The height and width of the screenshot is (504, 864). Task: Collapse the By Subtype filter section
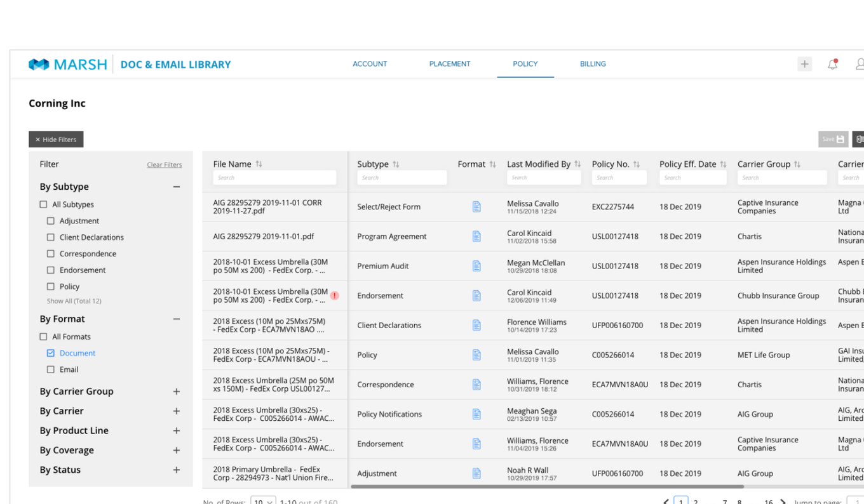coord(177,187)
